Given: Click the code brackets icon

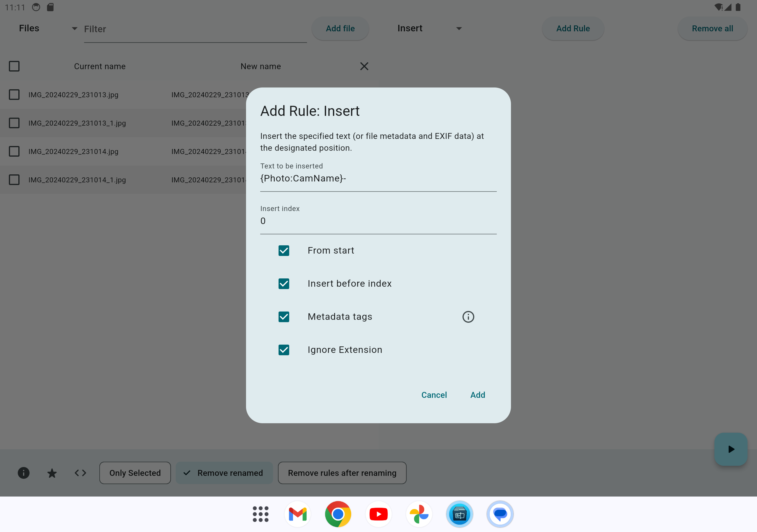Looking at the screenshot, I should coord(80,473).
